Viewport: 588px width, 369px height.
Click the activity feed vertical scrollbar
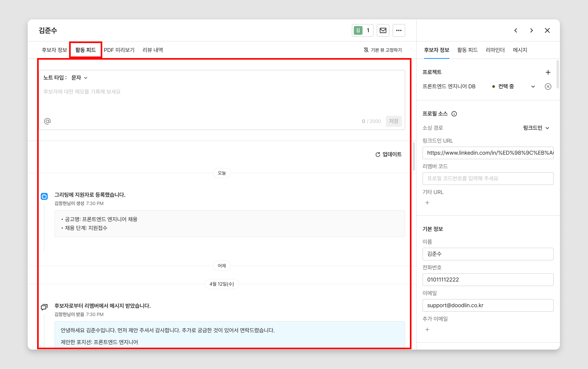[x=414, y=156]
